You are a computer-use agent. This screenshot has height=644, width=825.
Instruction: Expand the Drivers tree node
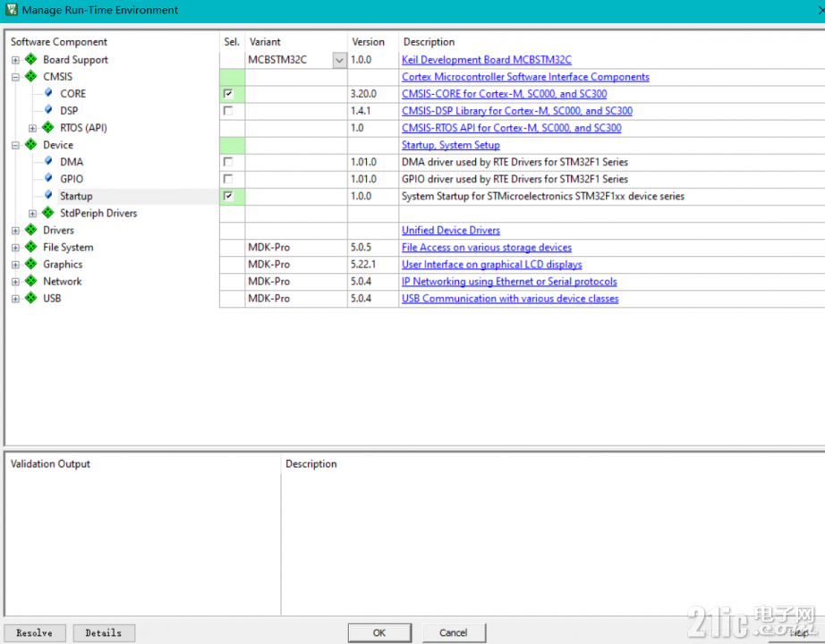point(15,231)
